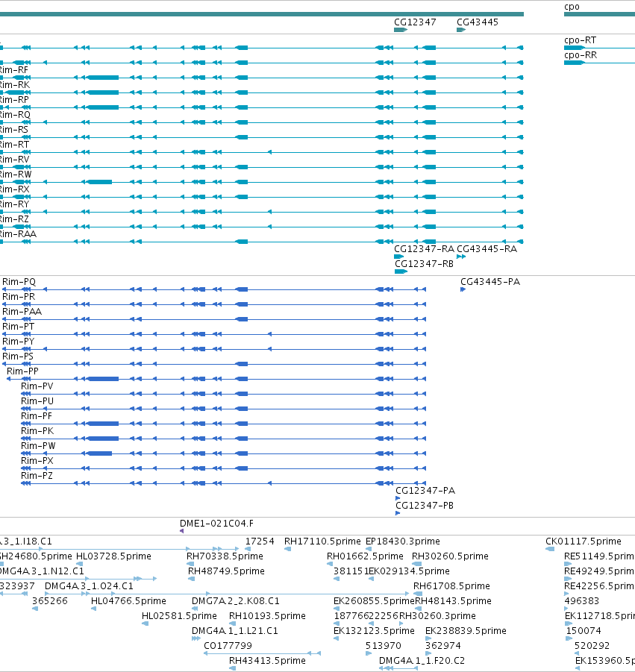The image size is (635, 672).
Task: Click the RH30260.5prime EST label
Action: coord(450,556)
